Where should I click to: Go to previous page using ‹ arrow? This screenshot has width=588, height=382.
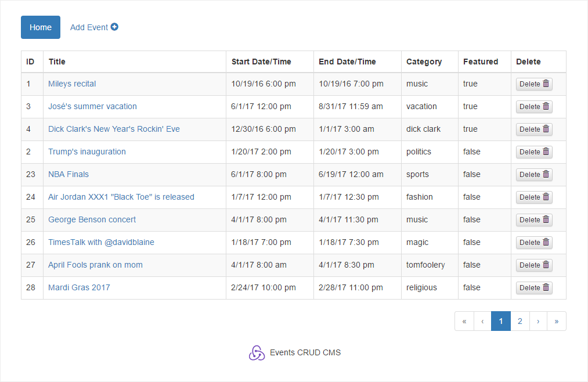pyautogui.click(x=482, y=321)
